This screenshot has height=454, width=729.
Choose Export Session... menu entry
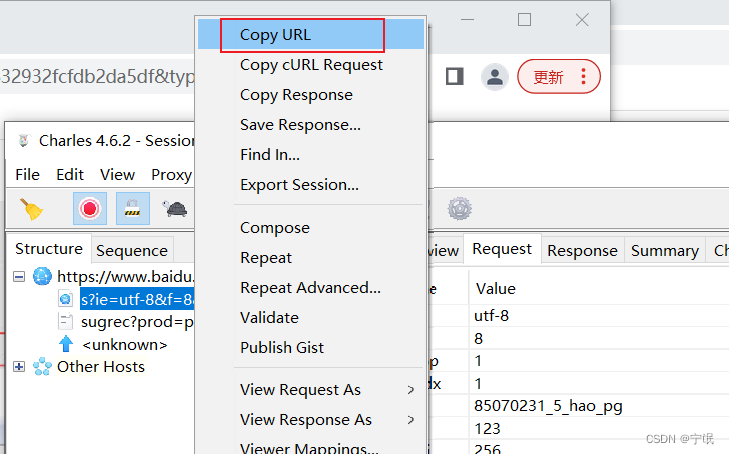pos(311,184)
